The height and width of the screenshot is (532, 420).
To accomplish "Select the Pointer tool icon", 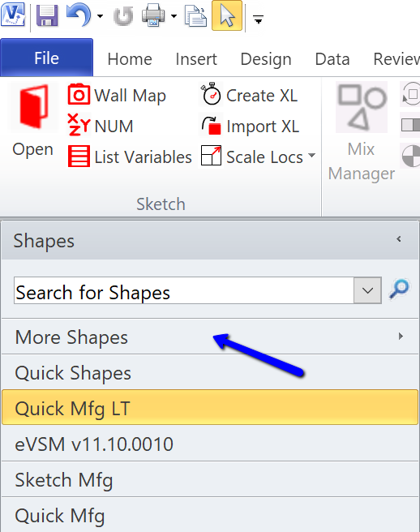I will click(227, 15).
